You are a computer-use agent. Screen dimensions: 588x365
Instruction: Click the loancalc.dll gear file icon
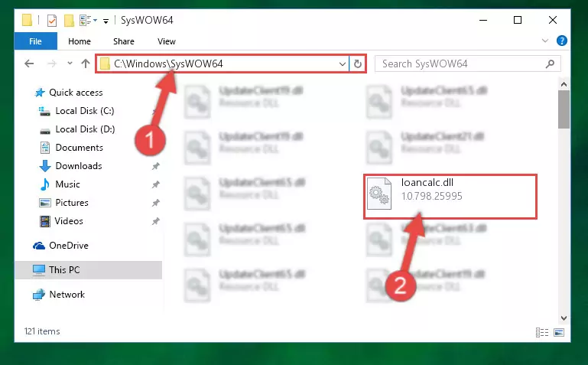pyautogui.click(x=378, y=194)
